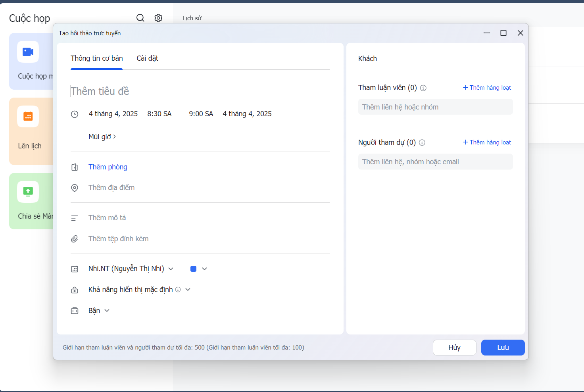Click the Thêm địa điểm field
The width and height of the screenshot is (584, 392).
tap(111, 188)
